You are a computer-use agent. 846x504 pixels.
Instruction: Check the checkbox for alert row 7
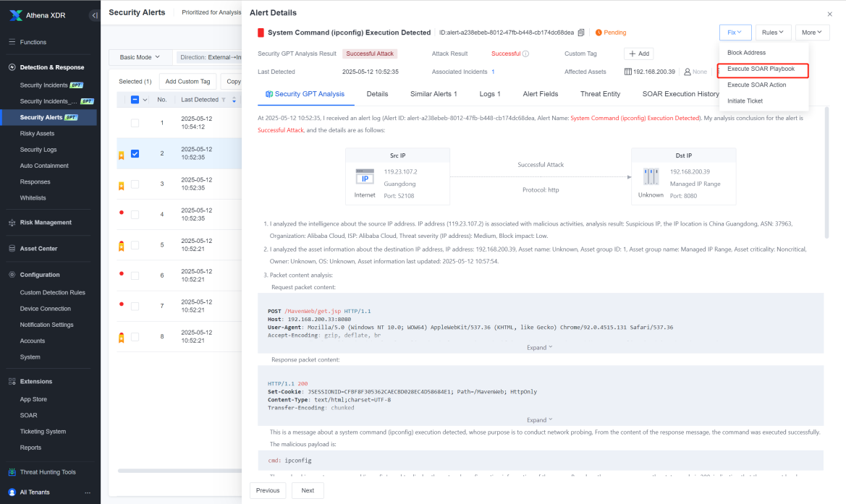point(135,306)
